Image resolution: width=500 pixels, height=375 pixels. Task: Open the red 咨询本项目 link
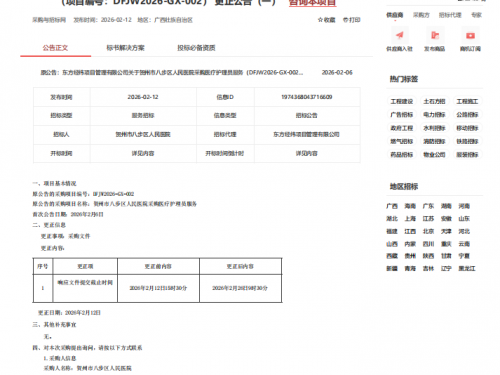312,3
